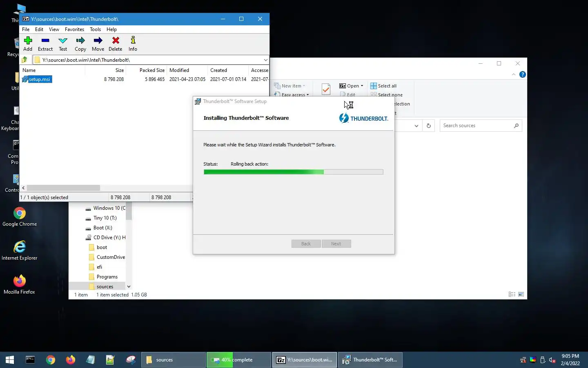Click the installer progress bar
Screen dimensions: 588x368
293,172
